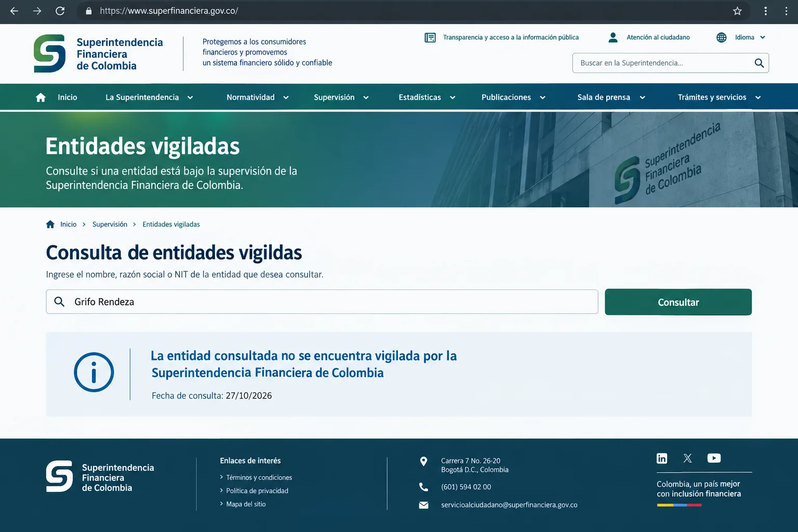Viewport: 798px width, 532px height.
Task: Click the location pin icon in the footer
Action: click(x=424, y=461)
